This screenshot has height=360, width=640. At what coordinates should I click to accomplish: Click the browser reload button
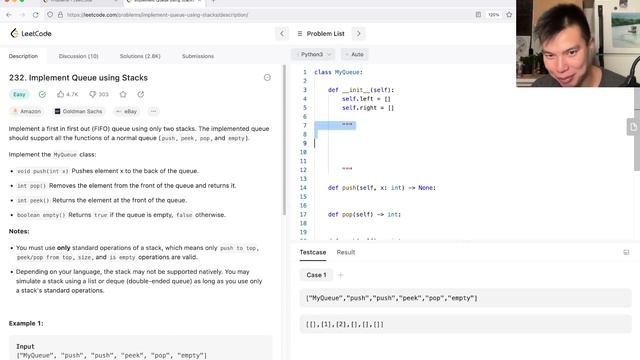36,15
